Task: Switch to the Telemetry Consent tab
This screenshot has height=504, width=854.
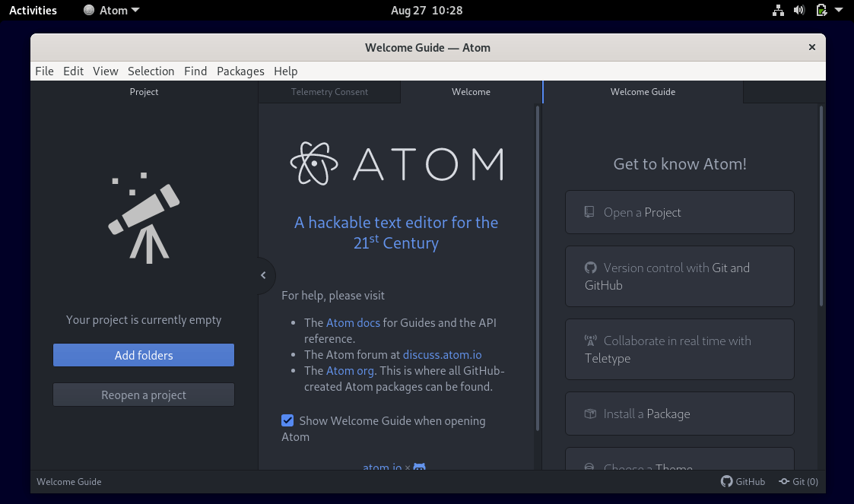Action: [x=329, y=92]
